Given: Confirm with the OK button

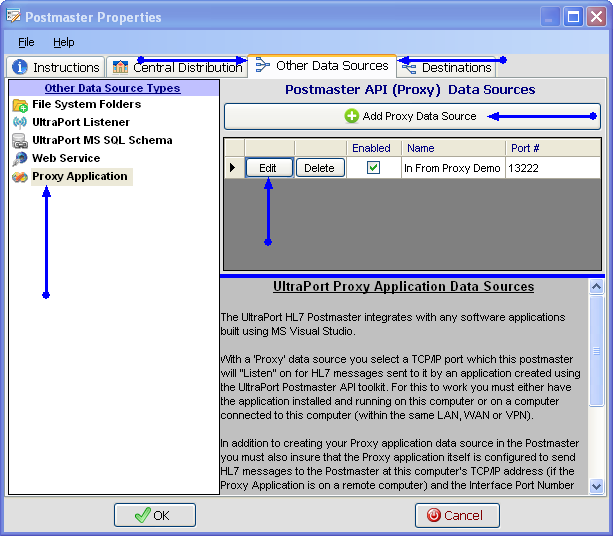Looking at the screenshot, I should coord(154,515).
